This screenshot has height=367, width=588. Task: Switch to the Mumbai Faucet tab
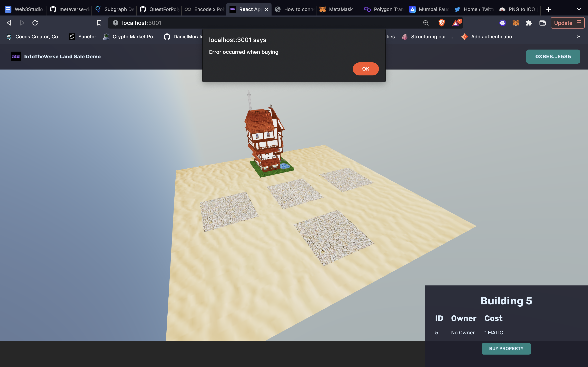pyautogui.click(x=429, y=9)
